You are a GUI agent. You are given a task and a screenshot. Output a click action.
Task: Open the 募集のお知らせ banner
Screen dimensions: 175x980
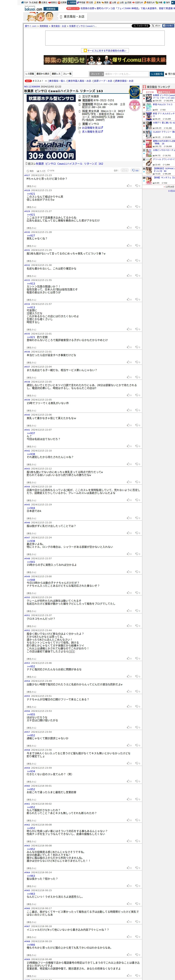pyautogui.click(x=105, y=60)
